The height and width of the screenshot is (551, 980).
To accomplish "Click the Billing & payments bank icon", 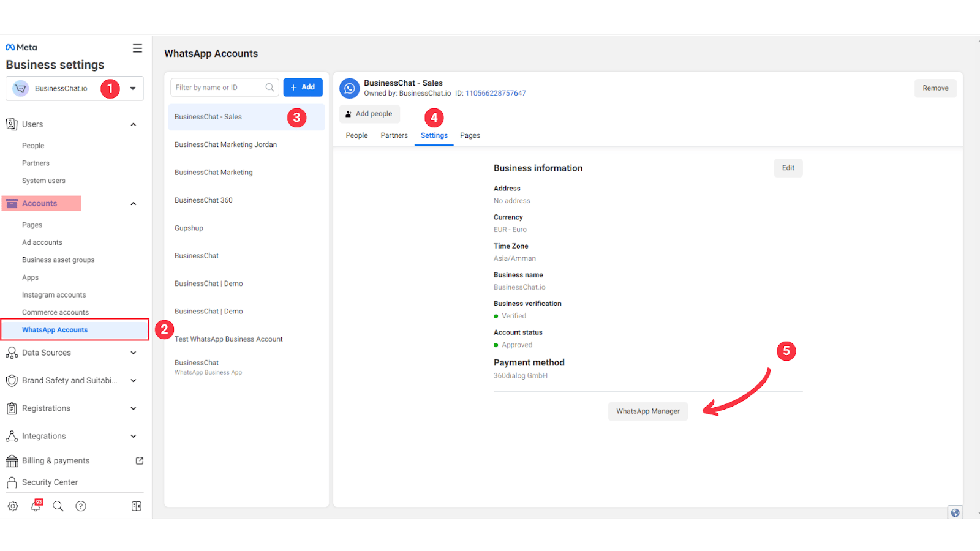I will point(12,461).
